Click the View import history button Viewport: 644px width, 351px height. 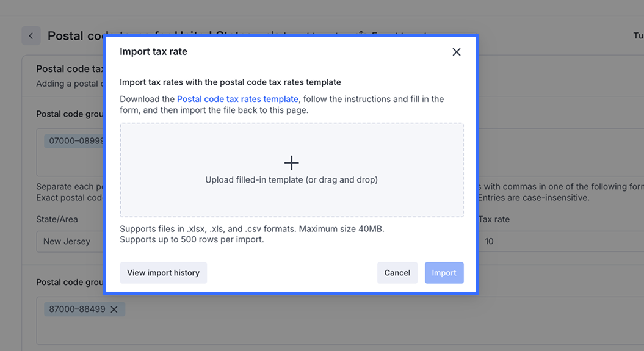pos(163,273)
